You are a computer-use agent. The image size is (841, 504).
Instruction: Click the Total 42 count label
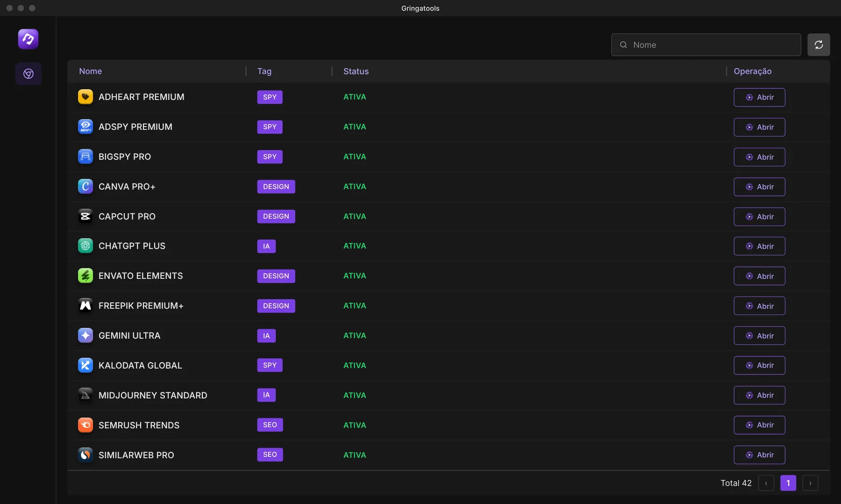(x=736, y=483)
